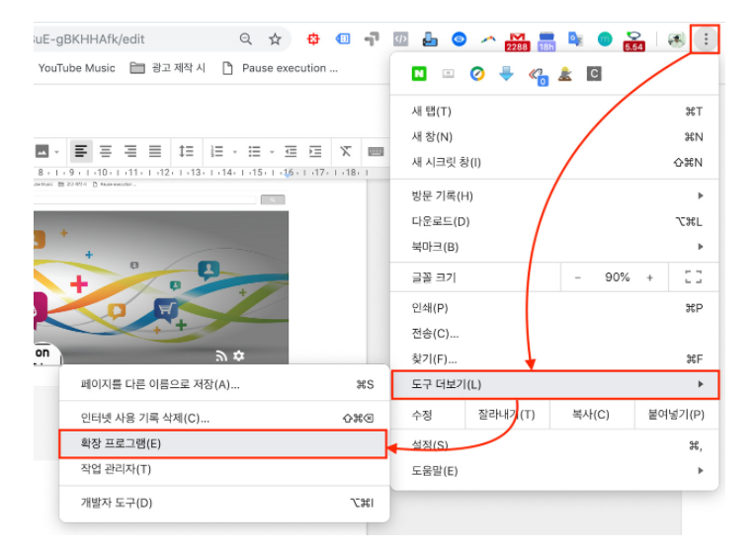Click the extension badge showing 5.54
Viewport: 756px width, 551px height.
pyautogui.click(x=634, y=41)
